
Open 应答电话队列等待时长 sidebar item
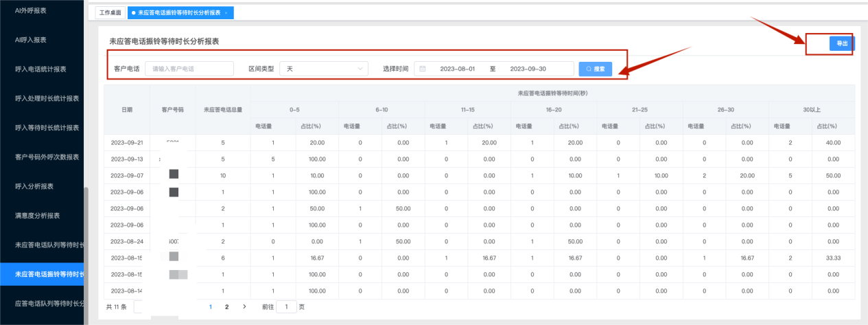(x=41, y=304)
